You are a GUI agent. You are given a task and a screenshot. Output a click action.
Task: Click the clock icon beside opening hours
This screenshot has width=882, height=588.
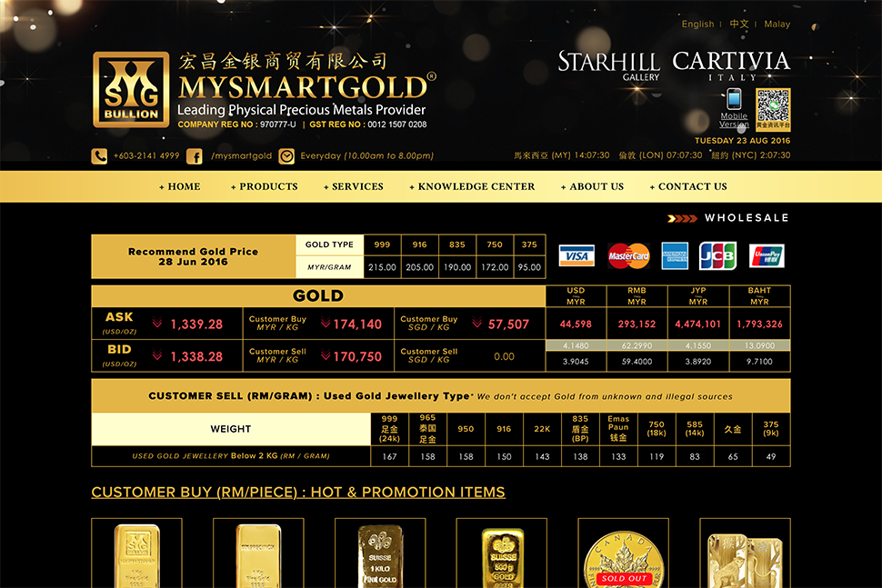pyautogui.click(x=286, y=156)
